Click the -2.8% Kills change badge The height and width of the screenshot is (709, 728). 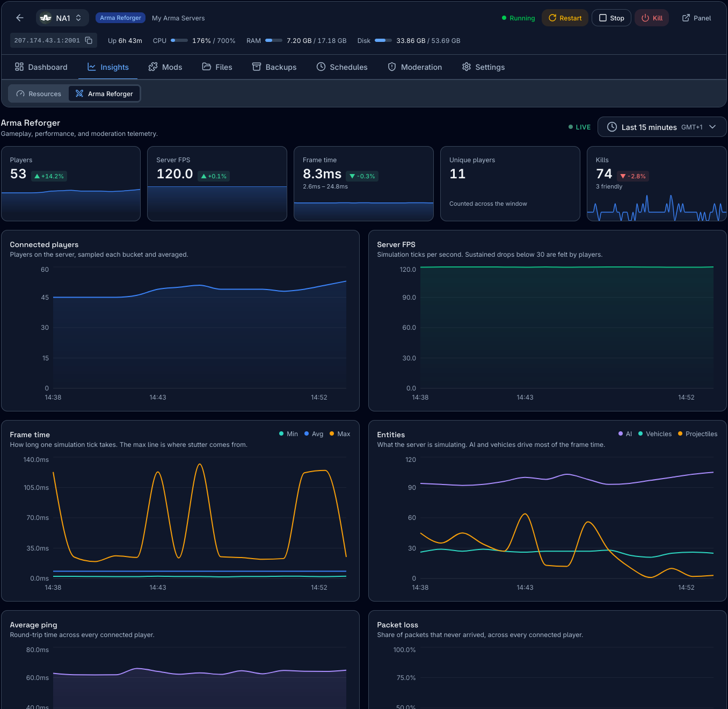click(x=633, y=176)
